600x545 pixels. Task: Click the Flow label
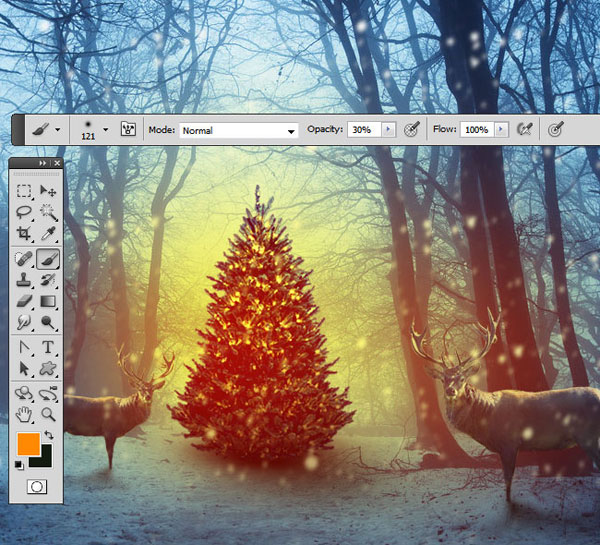click(445, 129)
